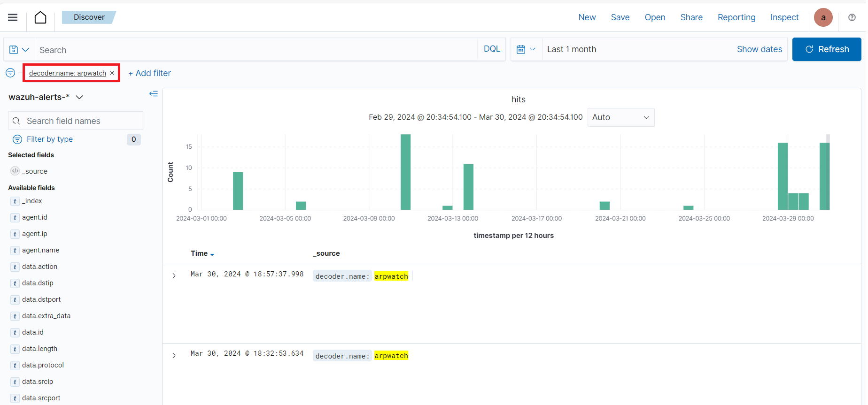Open the saved queries menu icon
The image size is (868, 405).
click(19, 50)
